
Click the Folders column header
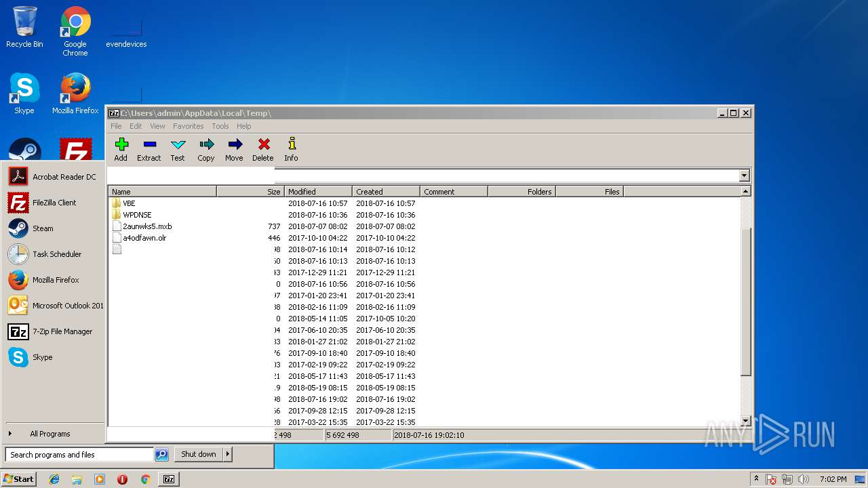click(x=521, y=192)
